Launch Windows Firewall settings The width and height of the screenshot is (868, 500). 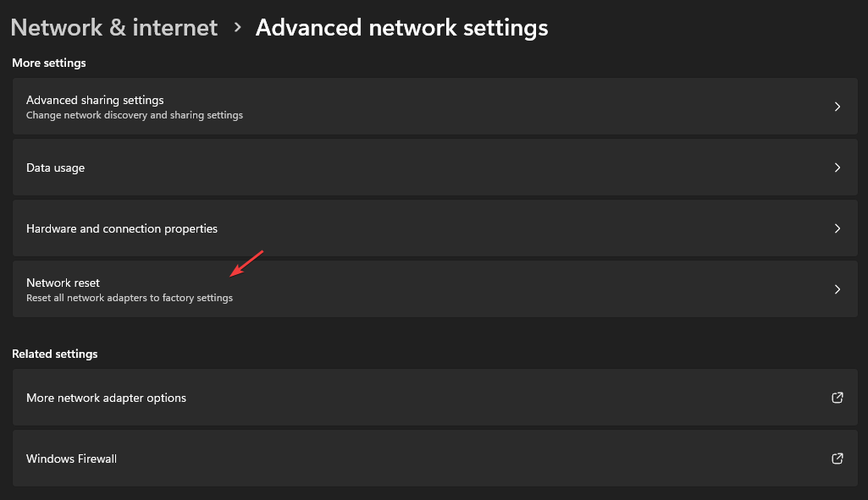pos(434,458)
